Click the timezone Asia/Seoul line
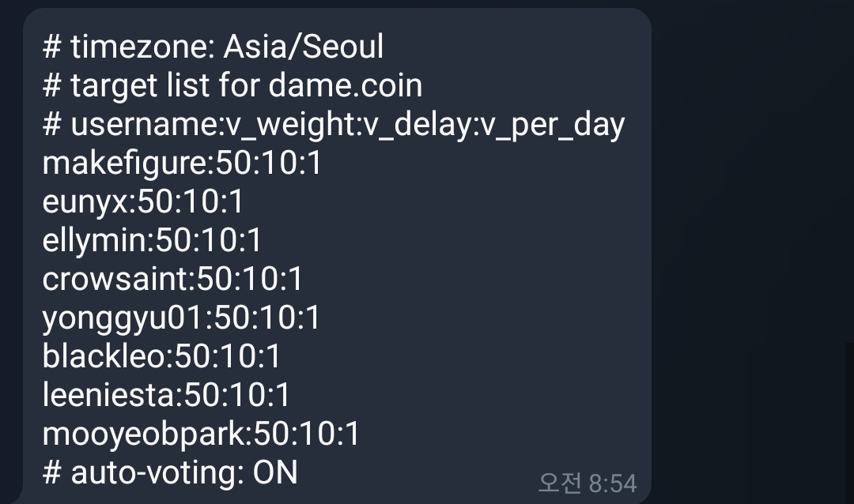The height and width of the screenshot is (504, 854). tap(213, 47)
